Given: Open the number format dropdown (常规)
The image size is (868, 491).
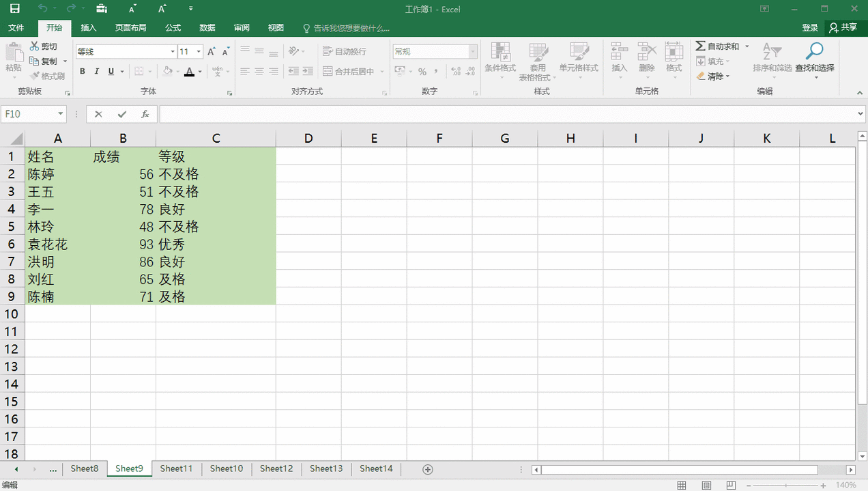Looking at the screenshot, I should tap(473, 52).
